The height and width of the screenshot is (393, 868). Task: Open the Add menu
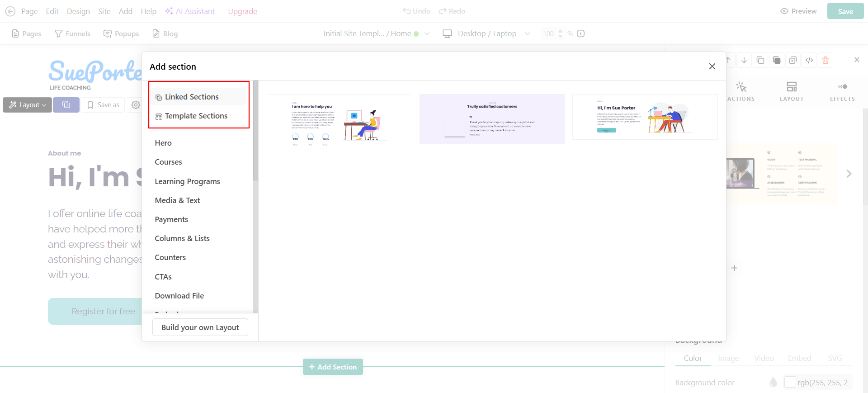point(126,11)
